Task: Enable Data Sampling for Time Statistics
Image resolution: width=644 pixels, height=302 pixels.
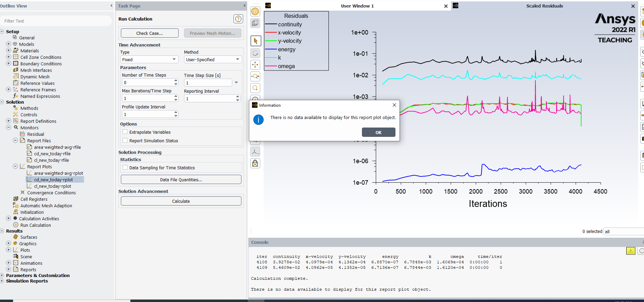Action: click(x=125, y=168)
